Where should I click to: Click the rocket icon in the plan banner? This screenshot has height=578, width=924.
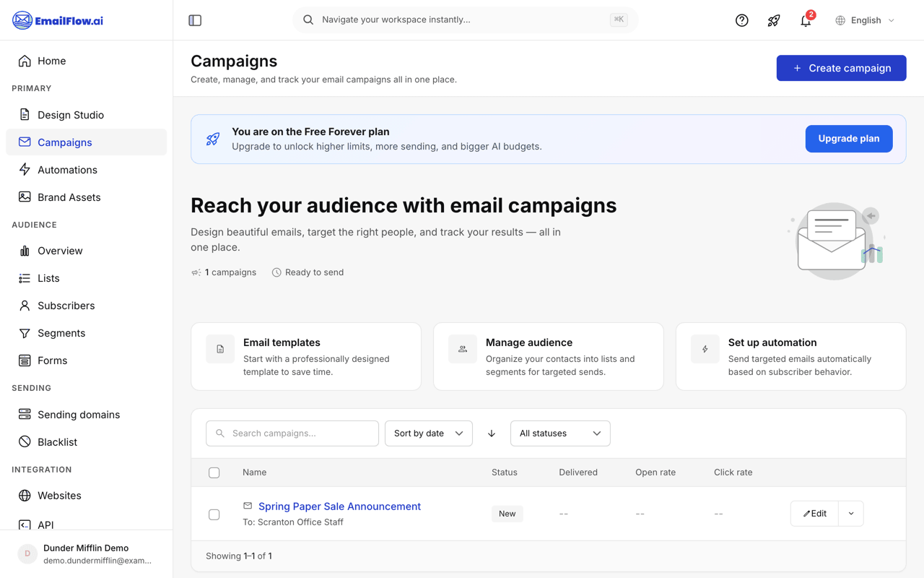point(213,139)
